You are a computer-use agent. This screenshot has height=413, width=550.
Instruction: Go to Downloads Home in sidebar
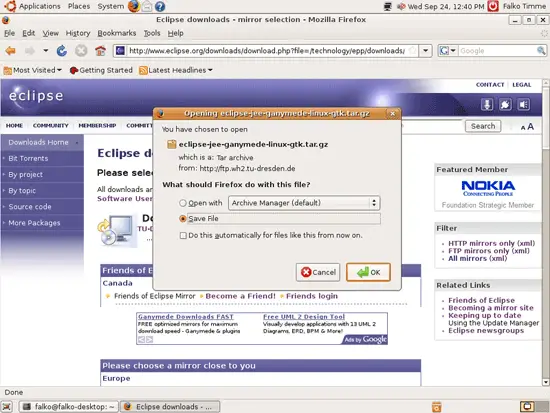tap(39, 142)
